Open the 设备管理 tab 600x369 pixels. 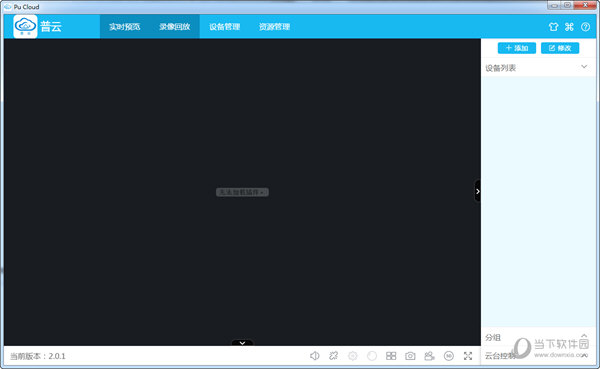pos(225,27)
